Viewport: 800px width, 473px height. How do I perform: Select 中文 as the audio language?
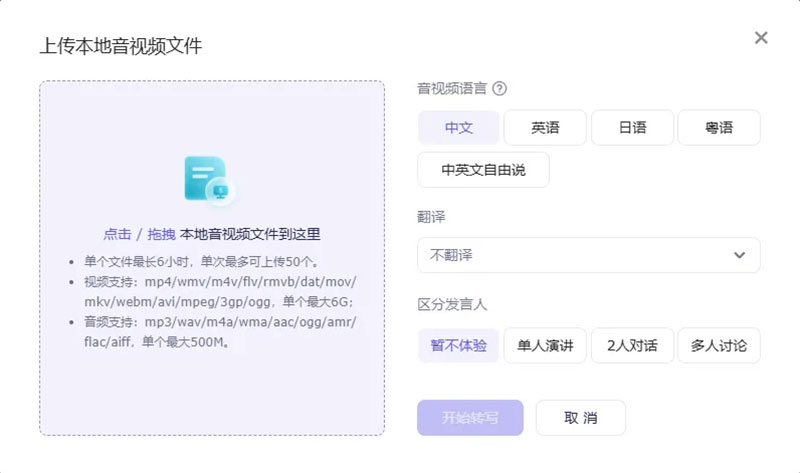point(458,127)
